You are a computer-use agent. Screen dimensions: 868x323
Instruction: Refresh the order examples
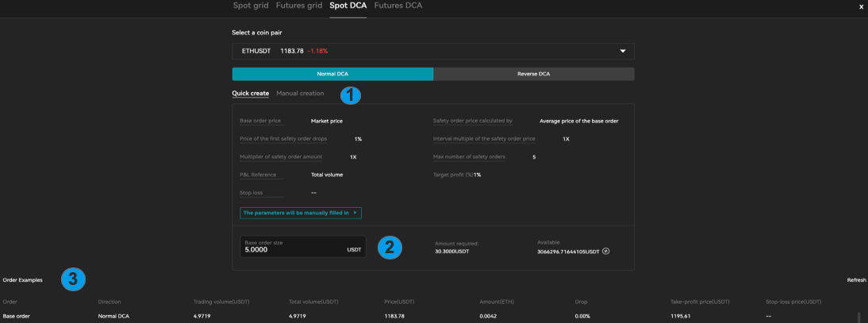pos(856,280)
